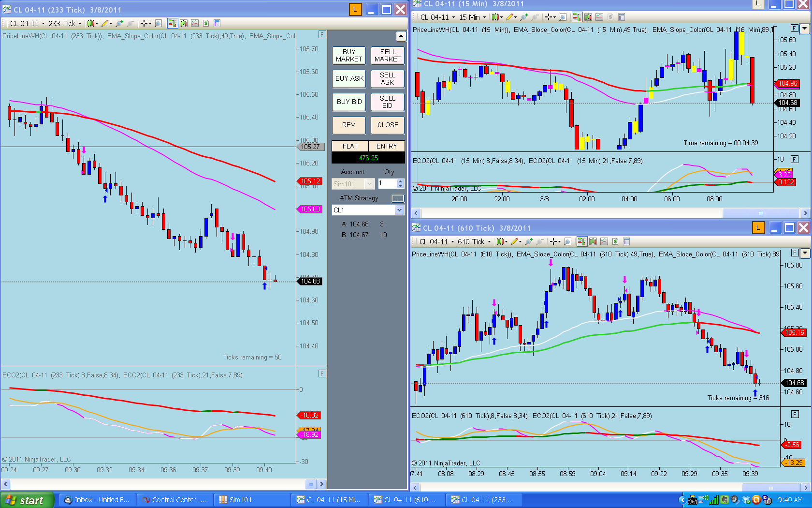Click horizontal scrollbar thumb of 233 Tick chart

click(311, 484)
